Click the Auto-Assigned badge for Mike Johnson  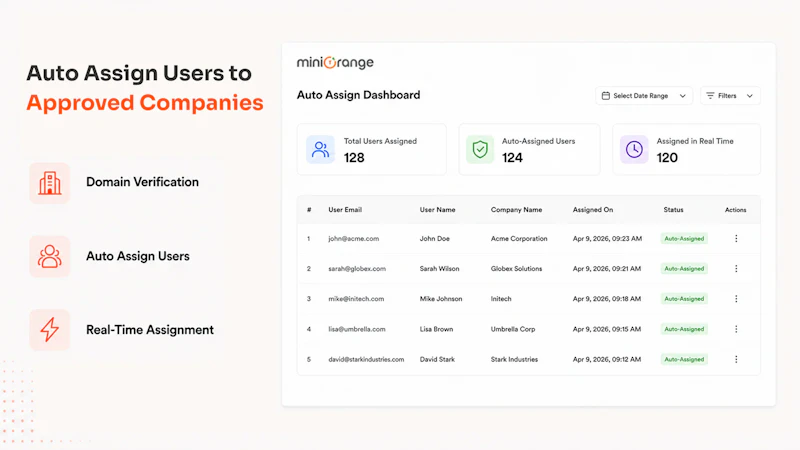pos(684,298)
